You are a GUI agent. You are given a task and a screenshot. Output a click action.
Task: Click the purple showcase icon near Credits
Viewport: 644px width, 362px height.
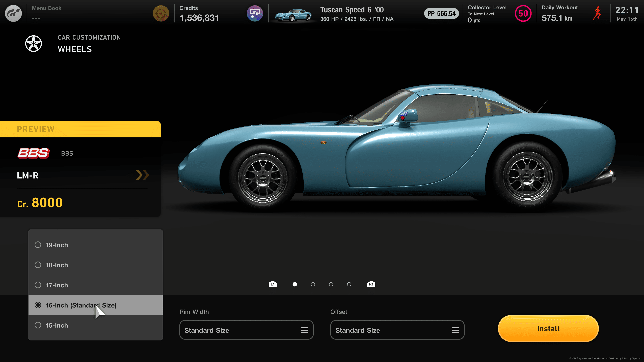(x=255, y=13)
